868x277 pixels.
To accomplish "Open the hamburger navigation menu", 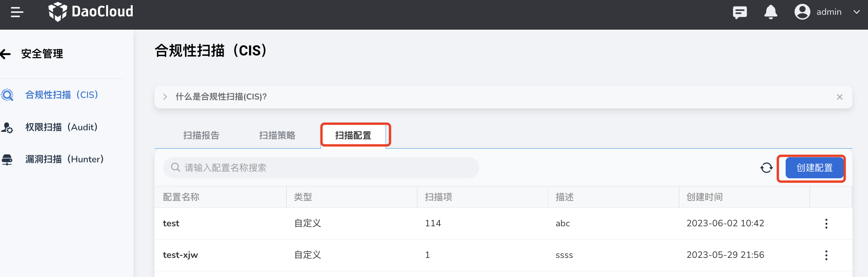I will pyautogui.click(x=17, y=12).
